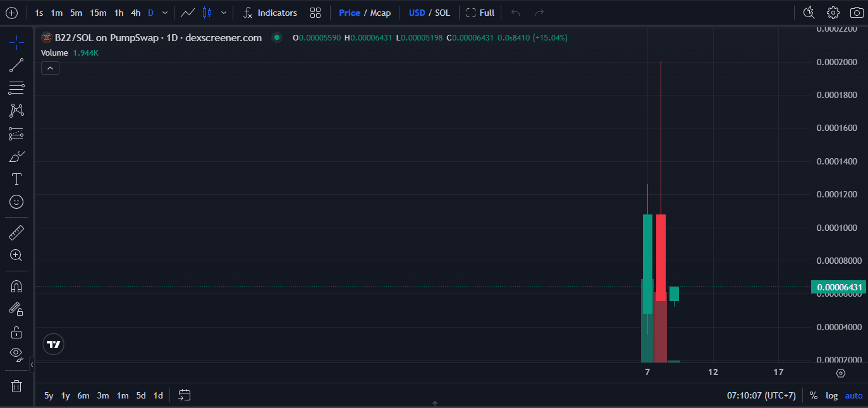
Task: Select the trend line drawing tool
Action: pyautogui.click(x=16, y=65)
